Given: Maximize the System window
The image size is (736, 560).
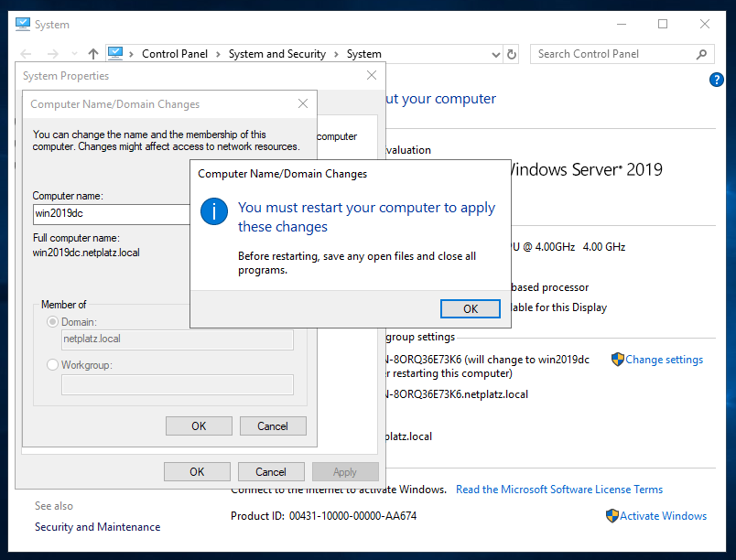Looking at the screenshot, I should pyautogui.click(x=663, y=24).
